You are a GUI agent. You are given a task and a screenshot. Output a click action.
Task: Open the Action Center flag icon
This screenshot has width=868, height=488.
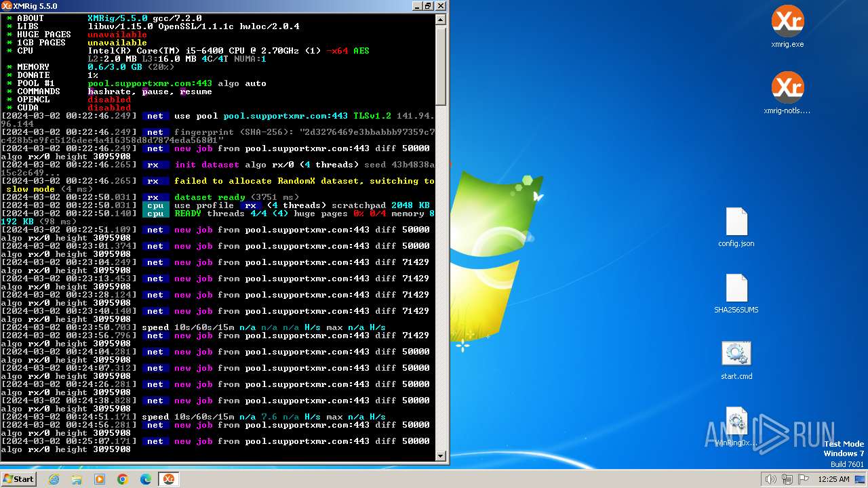tap(804, 479)
